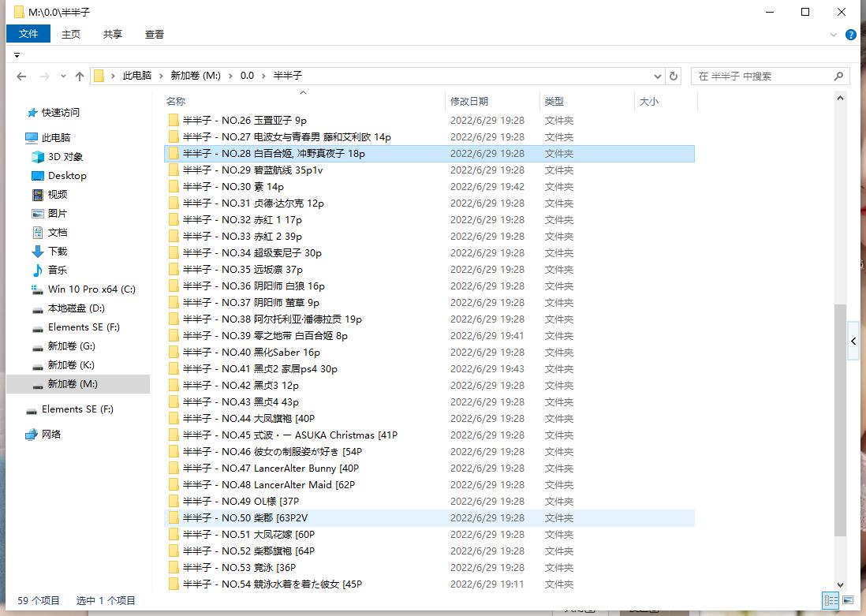Click the file list scroll up arrow
The width and height of the screenshot is (866, 616).
point(840,99)
